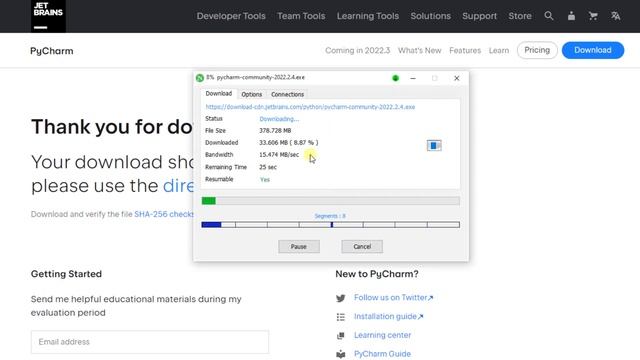Open the SHA-256 checksum link

point(164,214)
